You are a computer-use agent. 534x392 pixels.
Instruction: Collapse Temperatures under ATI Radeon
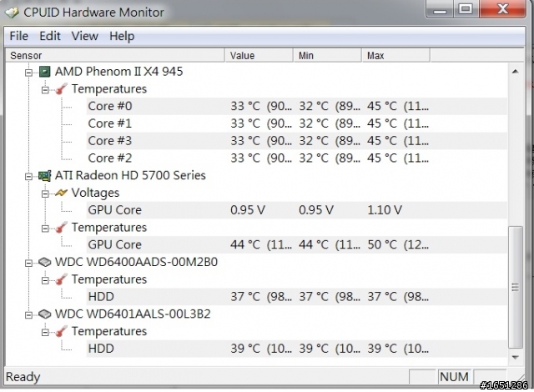point(45,229)
